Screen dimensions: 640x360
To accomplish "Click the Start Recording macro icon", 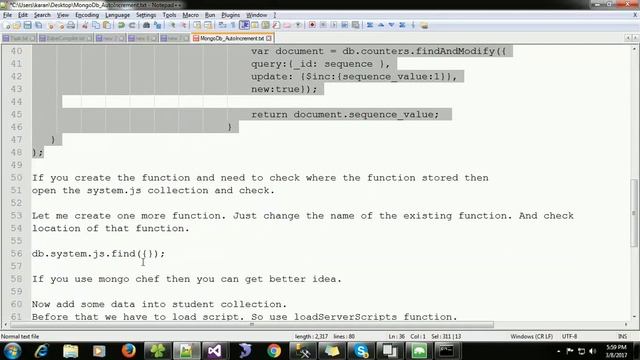I will 312,25.
